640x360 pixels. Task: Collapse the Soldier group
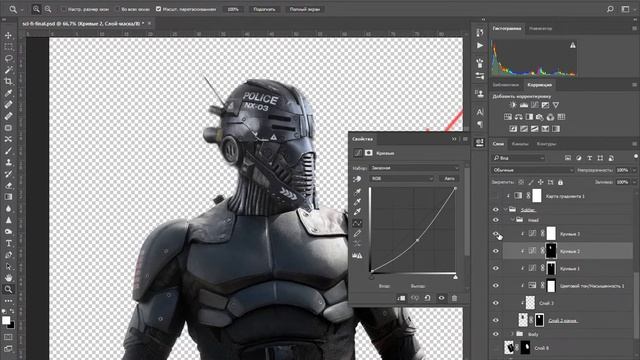(506, 209)
